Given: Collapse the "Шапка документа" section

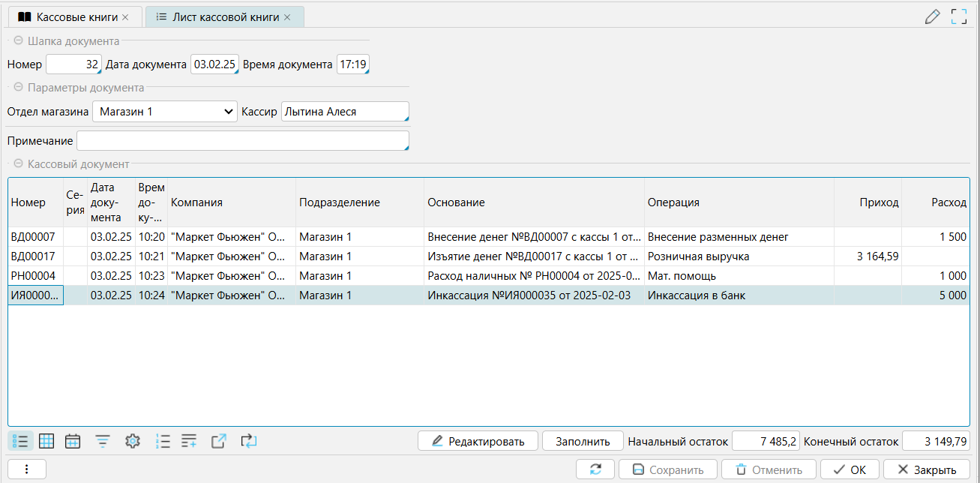Looking at the screenshot, I should (18, 41).
